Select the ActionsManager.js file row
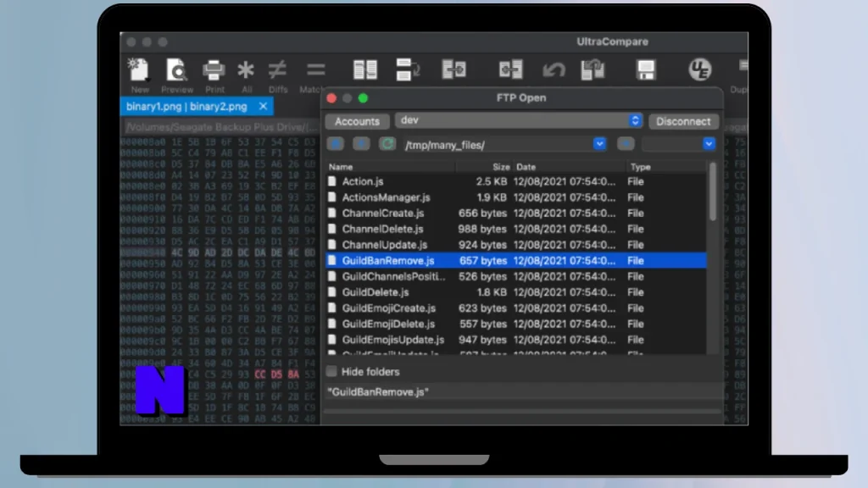This screenshot has width=868, height=488. [x=516, y=197]
